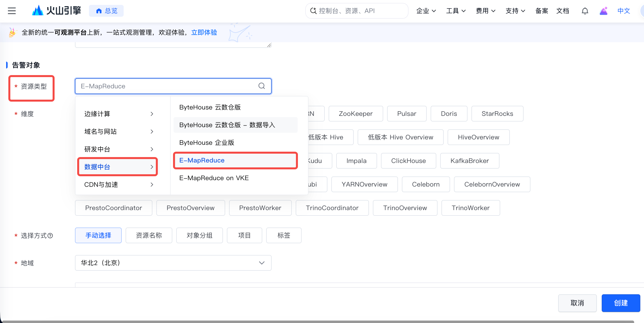Open the 总览 overview home button
This screenshot has width=644, height=323.
(x=106, y=11)
